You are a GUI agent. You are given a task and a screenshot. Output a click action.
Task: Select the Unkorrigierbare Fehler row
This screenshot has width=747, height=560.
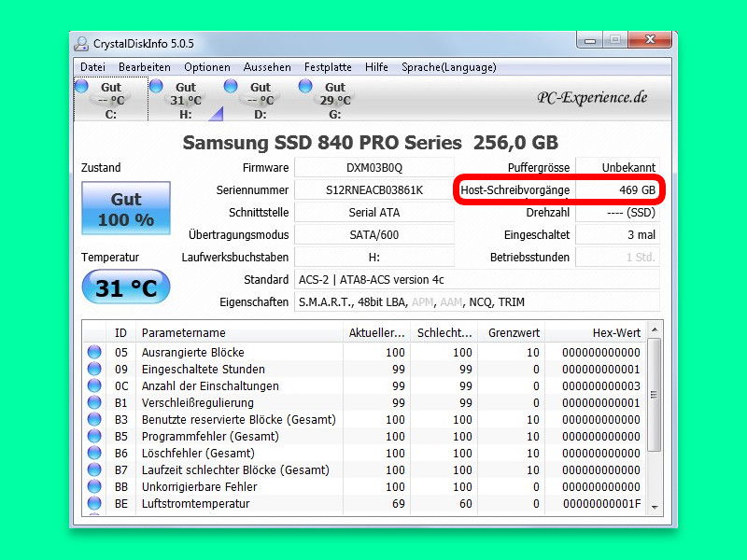[364, 486]
